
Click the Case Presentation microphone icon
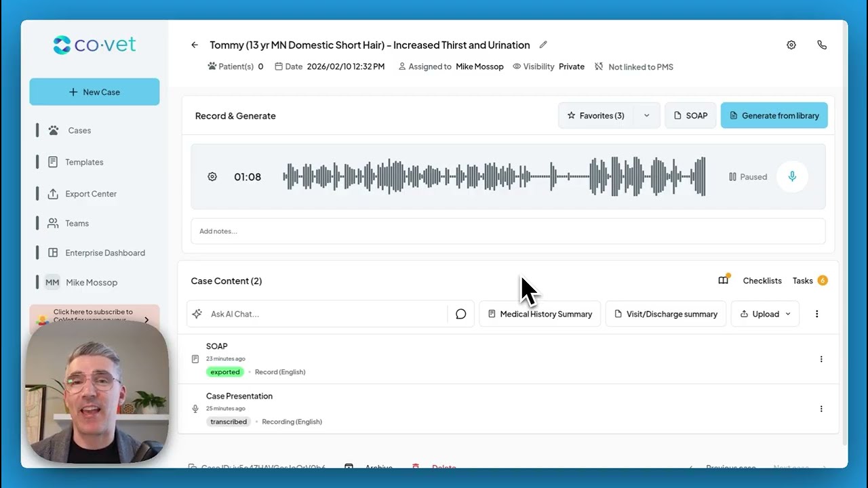point(195,409)
